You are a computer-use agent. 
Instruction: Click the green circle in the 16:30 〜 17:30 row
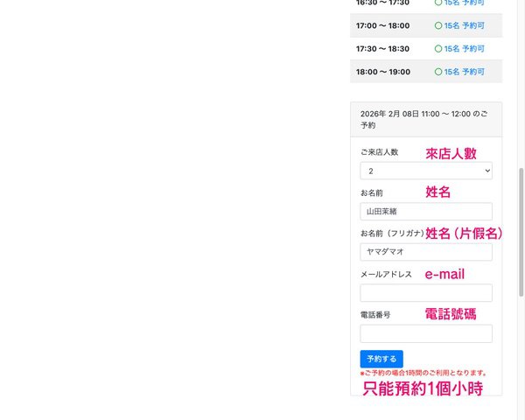tap(438, 3)
